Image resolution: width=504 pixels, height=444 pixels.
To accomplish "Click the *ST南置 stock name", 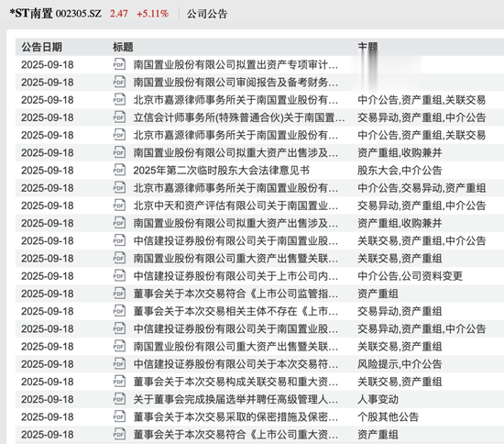I will pos(31,14).
